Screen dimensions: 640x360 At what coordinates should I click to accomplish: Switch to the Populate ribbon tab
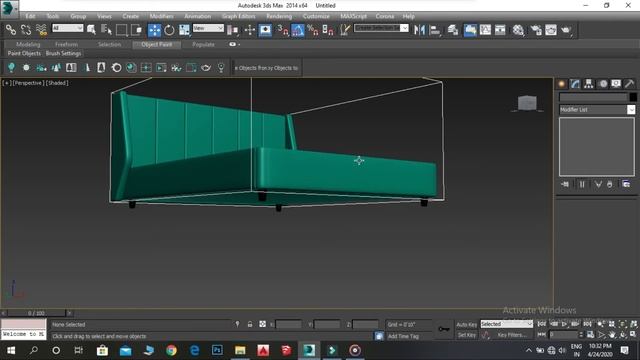[203, 44]
